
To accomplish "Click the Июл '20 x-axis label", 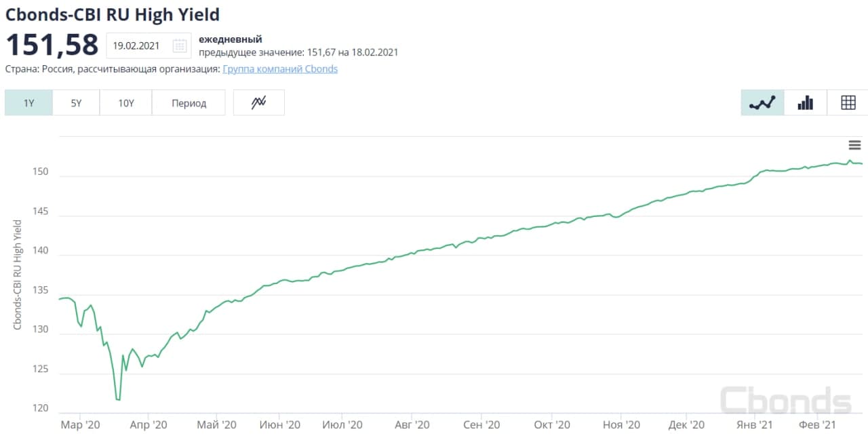I will click(342, 425).
